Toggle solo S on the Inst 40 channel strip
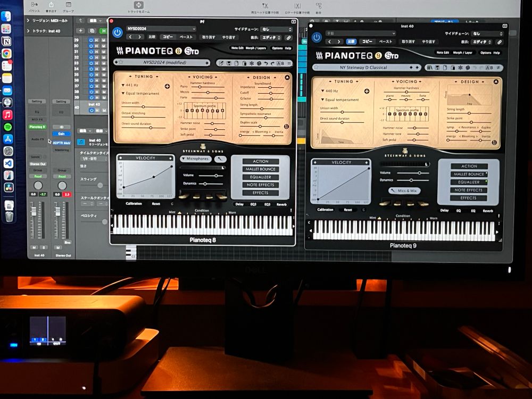Viewport: 532px width, 399px height. [44, 247]
